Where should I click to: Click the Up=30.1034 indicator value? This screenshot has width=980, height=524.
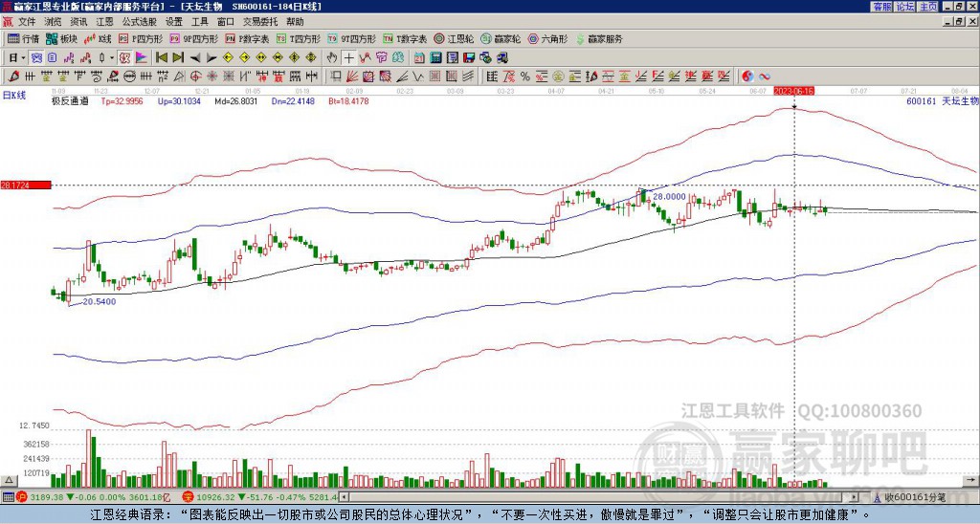click(179, 100)
